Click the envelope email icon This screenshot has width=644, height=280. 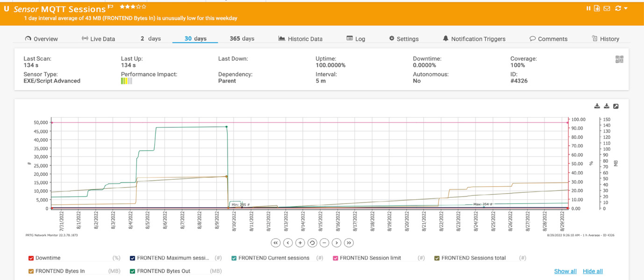pos(607,9)
